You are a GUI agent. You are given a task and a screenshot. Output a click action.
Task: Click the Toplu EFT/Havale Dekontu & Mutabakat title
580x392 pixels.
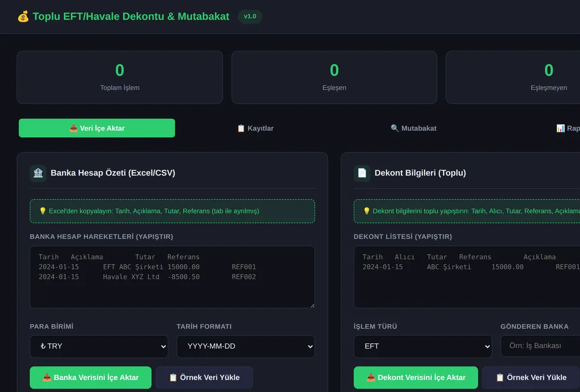131,16
